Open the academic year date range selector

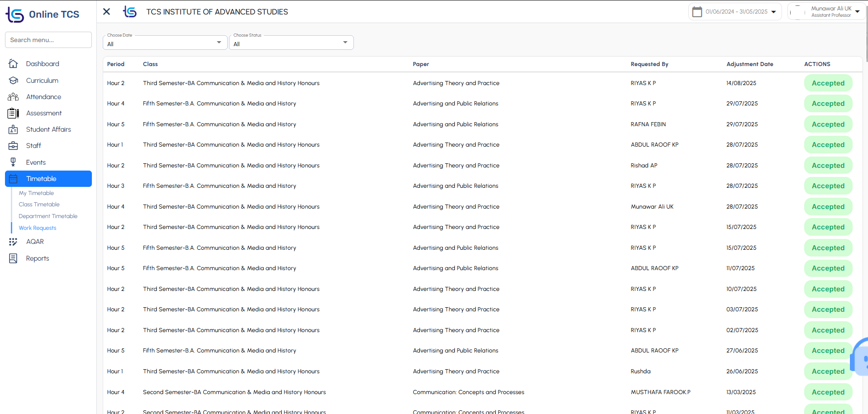(736, 12)
